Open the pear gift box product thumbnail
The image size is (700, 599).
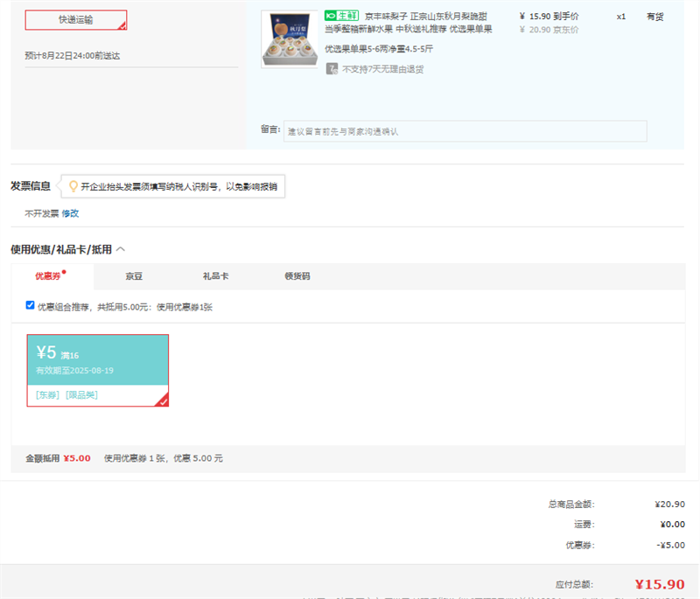(x=289, y=39)
